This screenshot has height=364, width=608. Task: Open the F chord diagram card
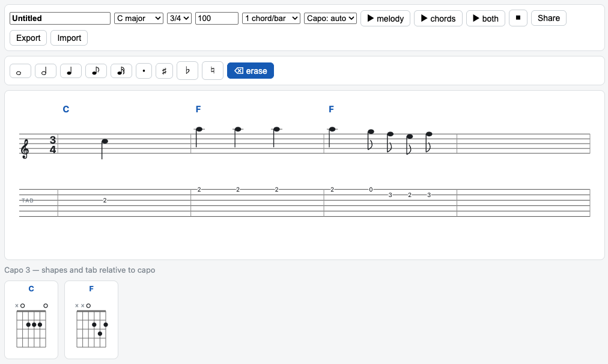coord(91,320)
